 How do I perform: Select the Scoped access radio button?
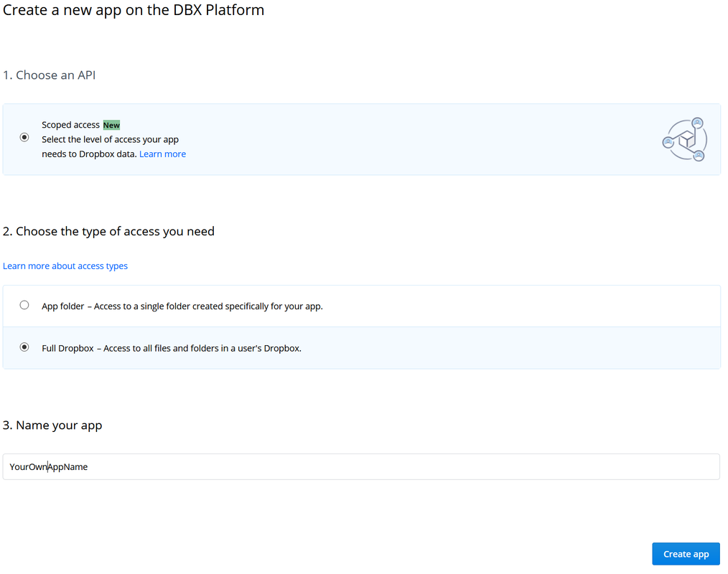[24, 137]
